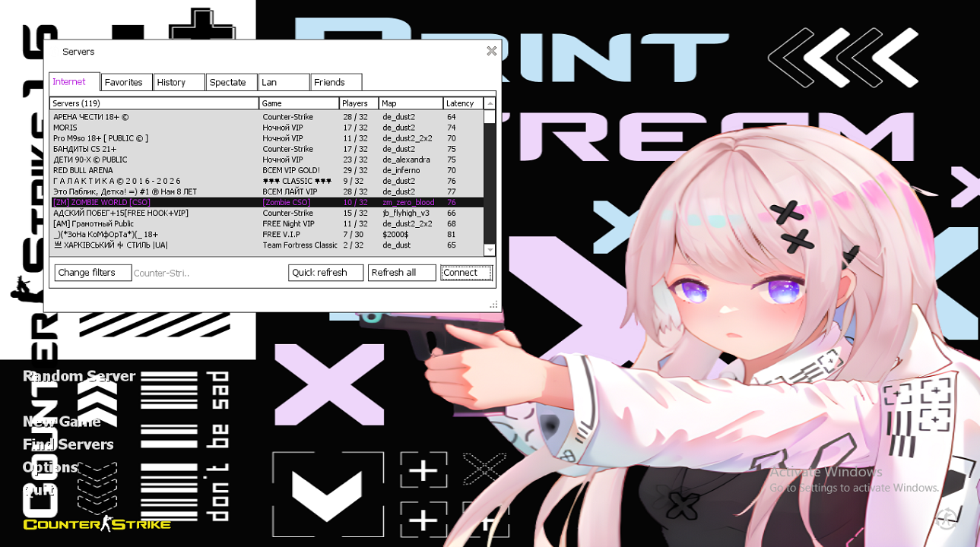Open the History tab
The width and height of the screenshot is (980, 547).
pos(179,82)
